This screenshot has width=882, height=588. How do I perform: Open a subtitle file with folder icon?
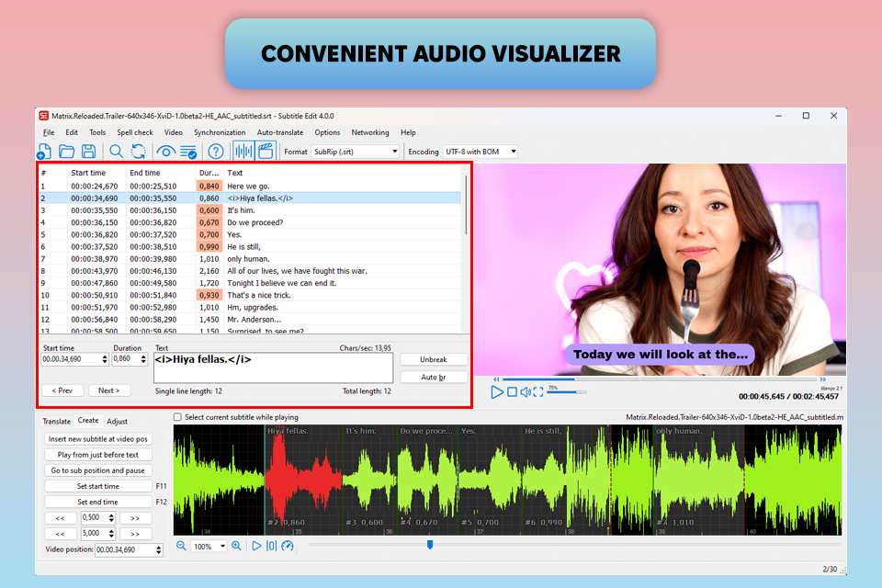pos(67,152)
